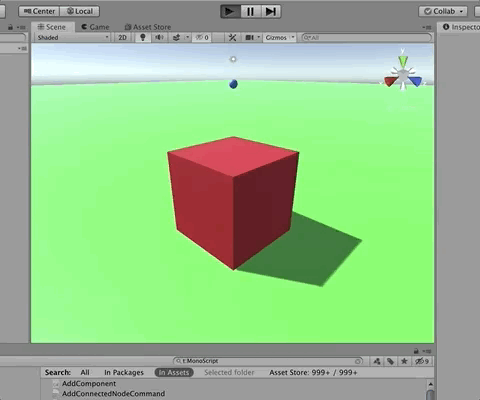
Task: Switch to the Scene tab
Action: (52, 27)
